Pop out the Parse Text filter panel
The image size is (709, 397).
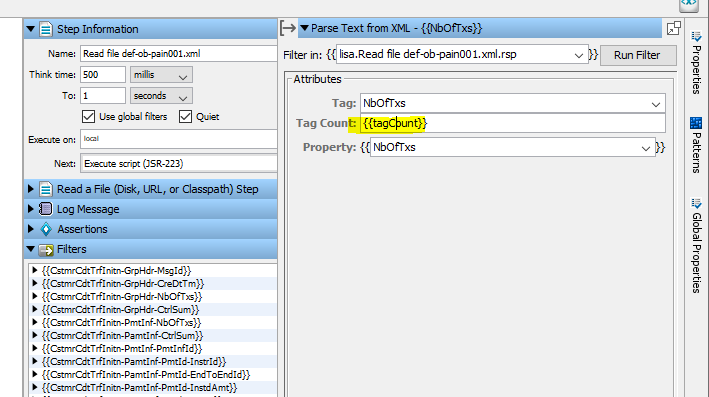[x=673, y=28]
